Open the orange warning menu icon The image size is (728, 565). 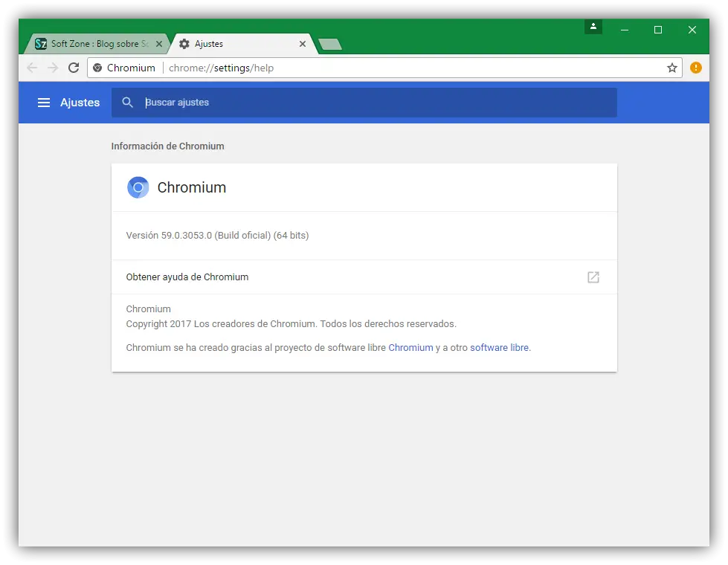pyautogui.click(x=695, y=68)
